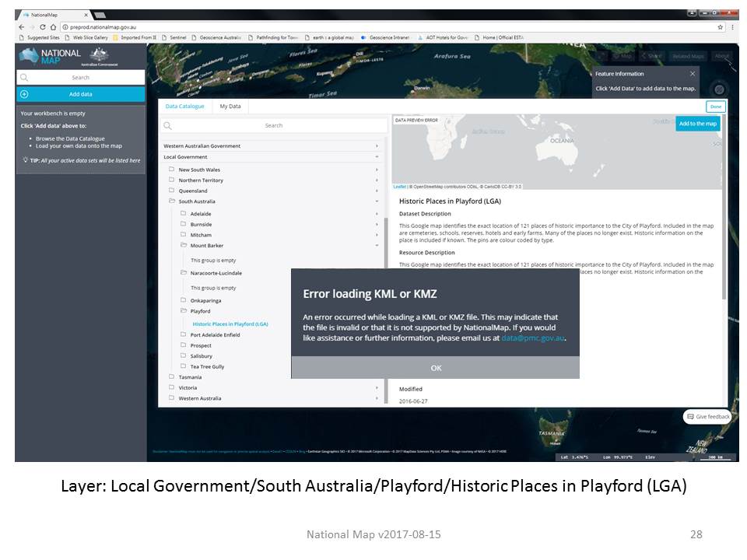The width and height of the screenshot is (747, 560).
Task: Click the Australian Government crest
Action: point(99,56)
